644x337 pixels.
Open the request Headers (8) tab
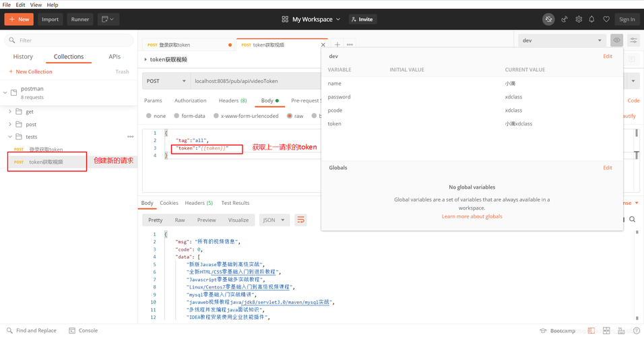click(233, 100)
